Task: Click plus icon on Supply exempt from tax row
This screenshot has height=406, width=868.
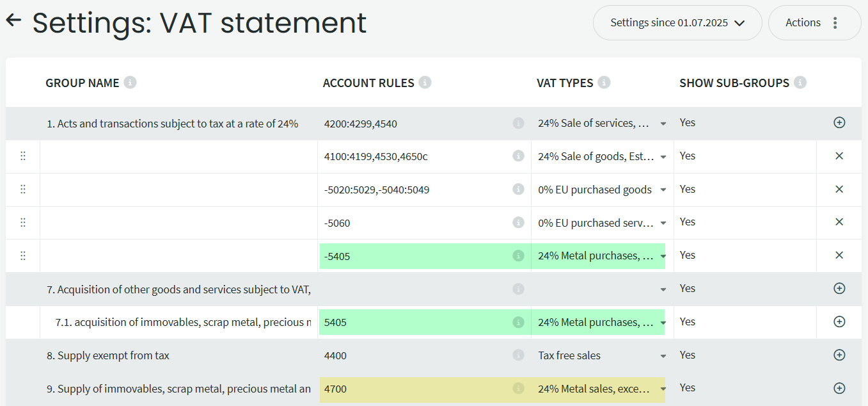Action: point(839,355)
